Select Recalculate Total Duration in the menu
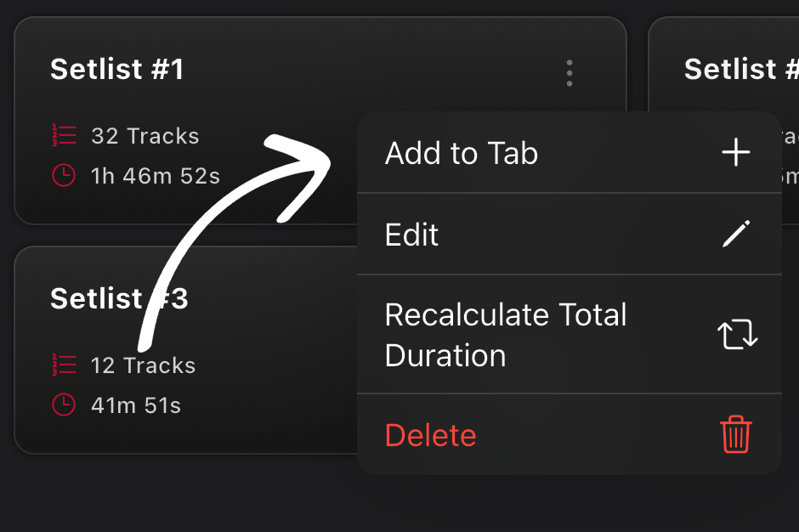The width and height of the screenshot is (799, 532). pyautogui.click(x=506, y=335)
